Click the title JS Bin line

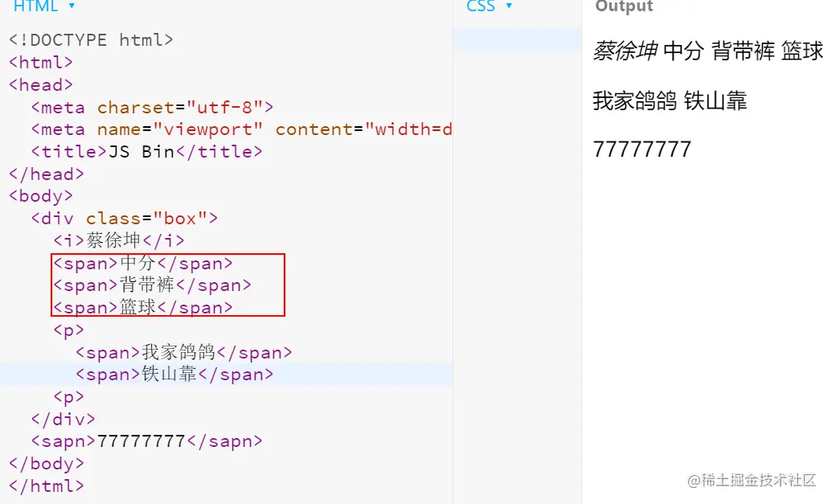[146, 152]
